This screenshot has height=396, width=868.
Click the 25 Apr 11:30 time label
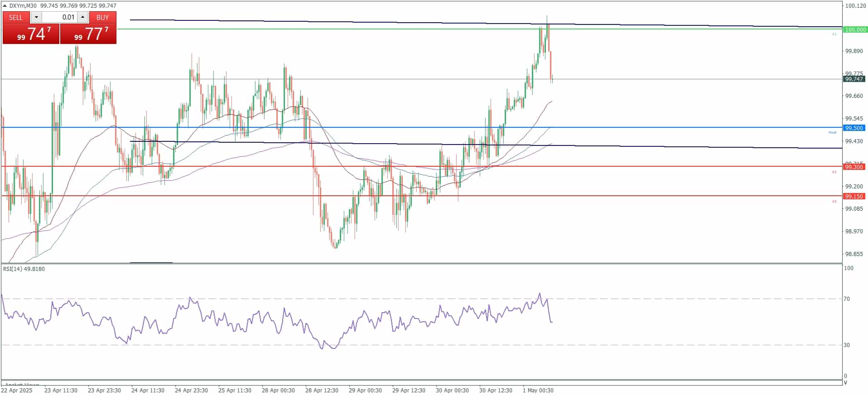pyautogui.click(x=235, y=391)
